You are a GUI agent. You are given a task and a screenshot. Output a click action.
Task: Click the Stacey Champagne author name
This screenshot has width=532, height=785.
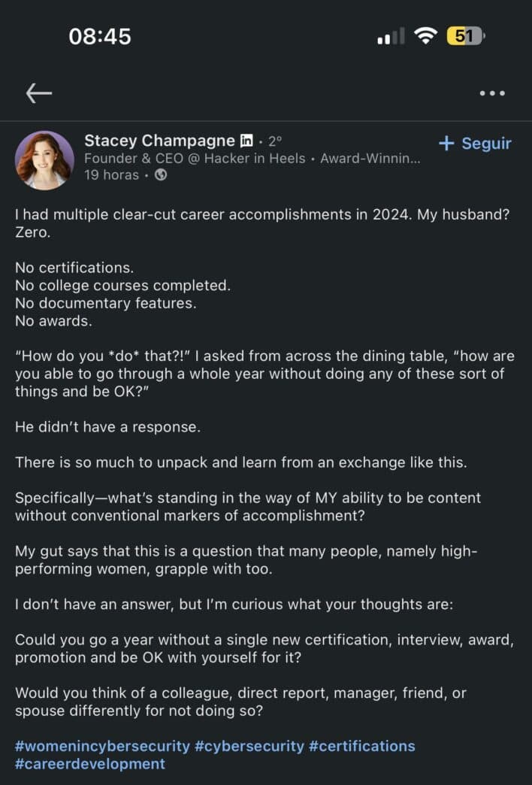159,141
